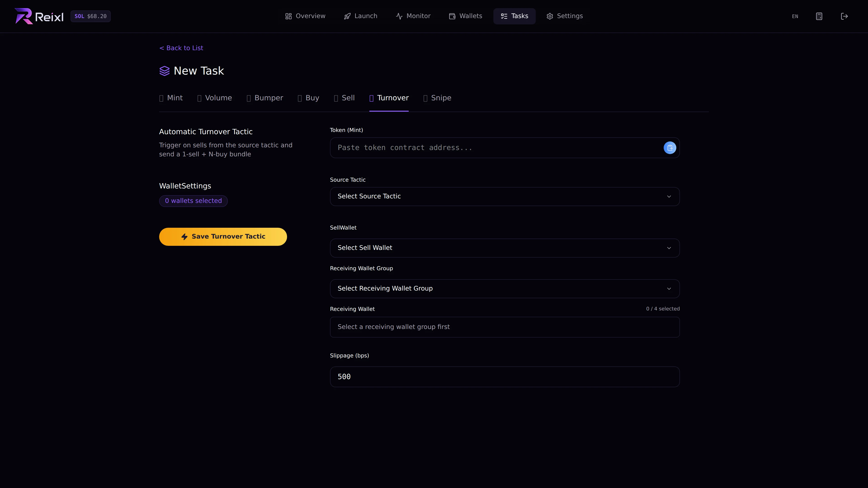The image size is (868, 488).
Task: Select the Turnover tab
Action: point(389,98)
